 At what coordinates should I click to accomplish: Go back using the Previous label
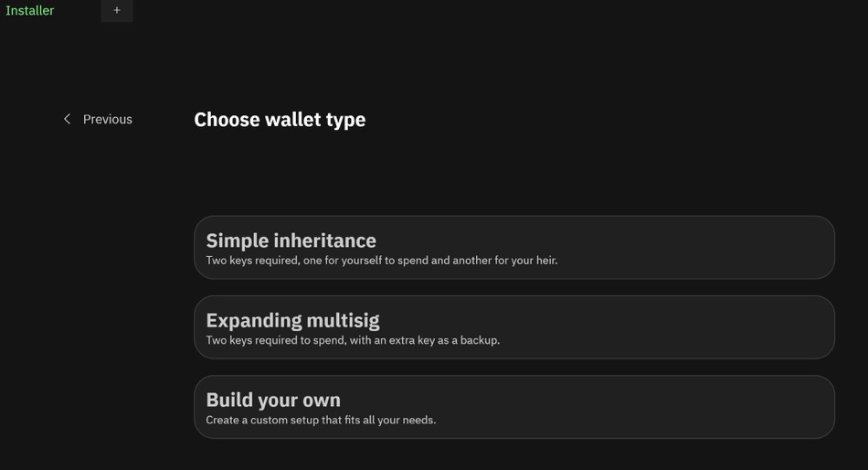click(107, 119)
